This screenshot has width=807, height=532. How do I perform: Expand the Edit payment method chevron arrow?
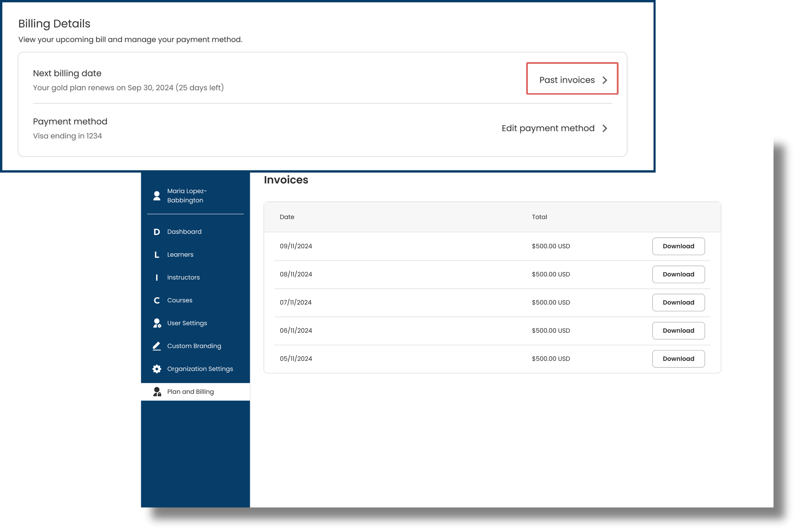605,128
